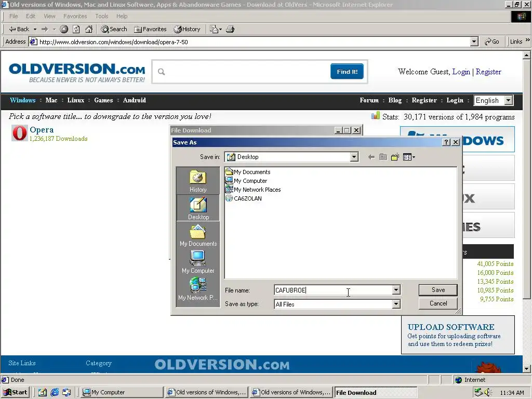532x399 pixels.
Task: Open the Blog link in nav bar
Action: click(395, 100)
